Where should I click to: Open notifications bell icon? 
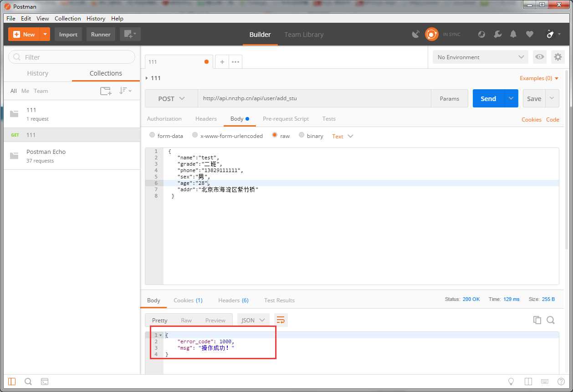(513, 34)
